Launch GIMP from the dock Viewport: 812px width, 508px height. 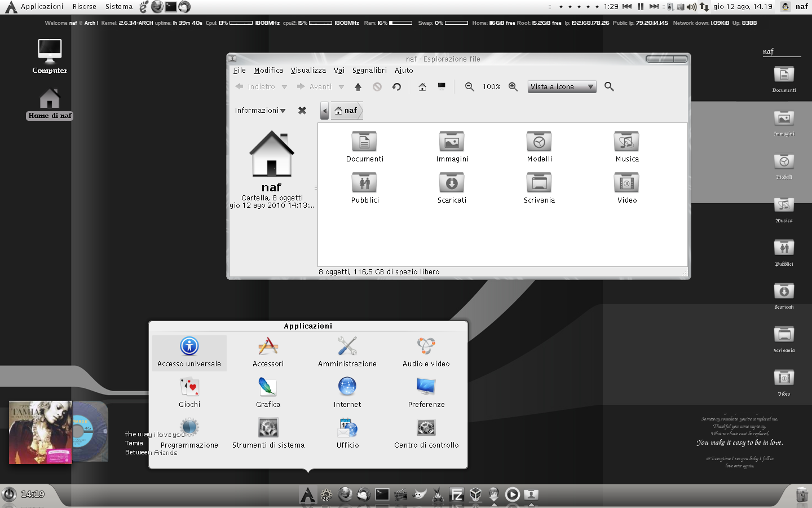coord(419,494)
